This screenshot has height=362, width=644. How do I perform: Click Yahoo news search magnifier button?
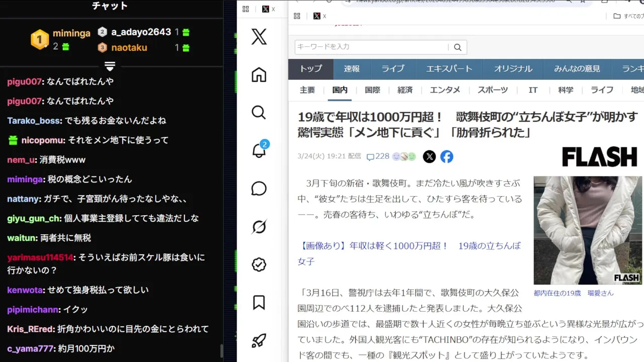pyautogui.click(x=457, y=47)
